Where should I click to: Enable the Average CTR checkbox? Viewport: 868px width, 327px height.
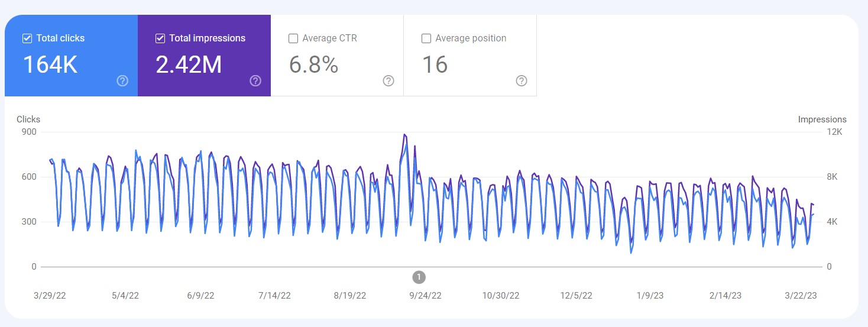[x=293, y=38]
